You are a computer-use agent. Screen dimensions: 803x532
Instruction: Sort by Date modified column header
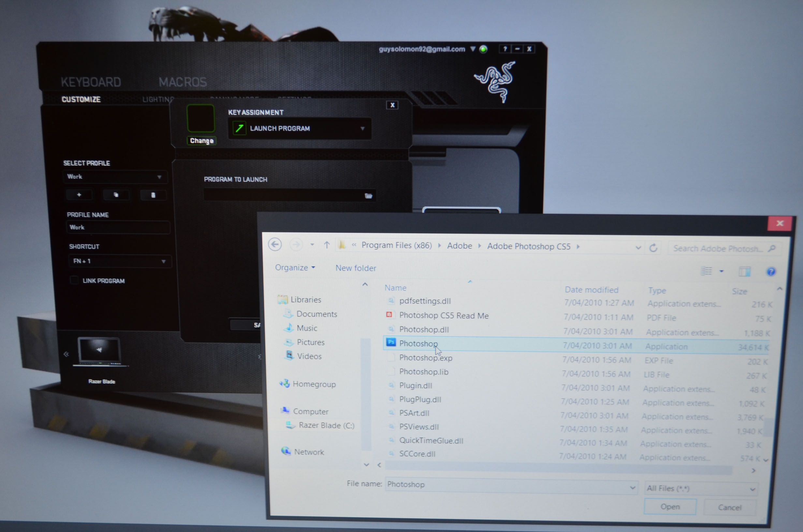tap(591, 290)
